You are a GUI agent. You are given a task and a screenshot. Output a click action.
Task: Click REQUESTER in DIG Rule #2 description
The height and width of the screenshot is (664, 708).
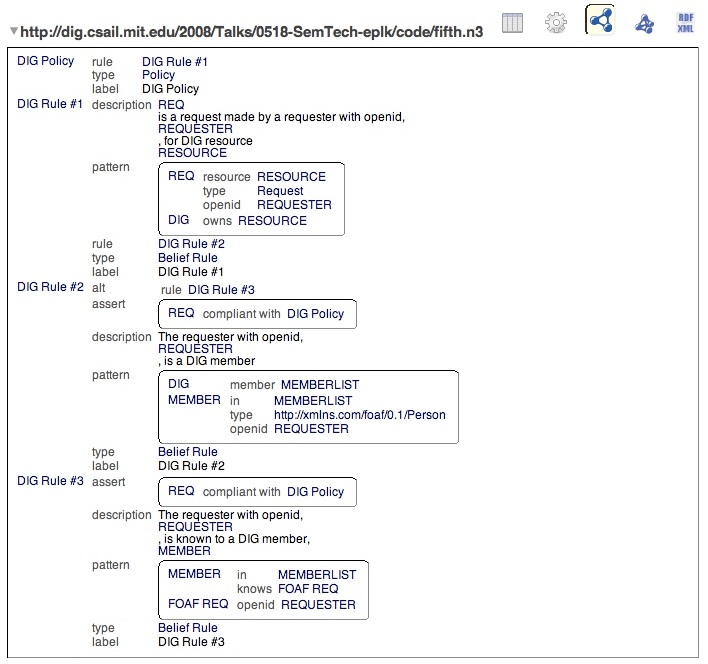point(196,349)
